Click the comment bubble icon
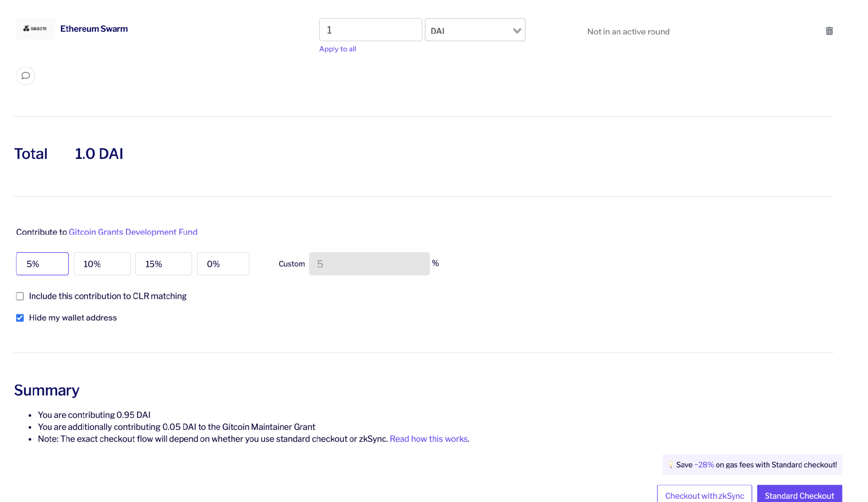Image resolution: width=868 pixels, height=502 pixels. (x=26, y=76)
